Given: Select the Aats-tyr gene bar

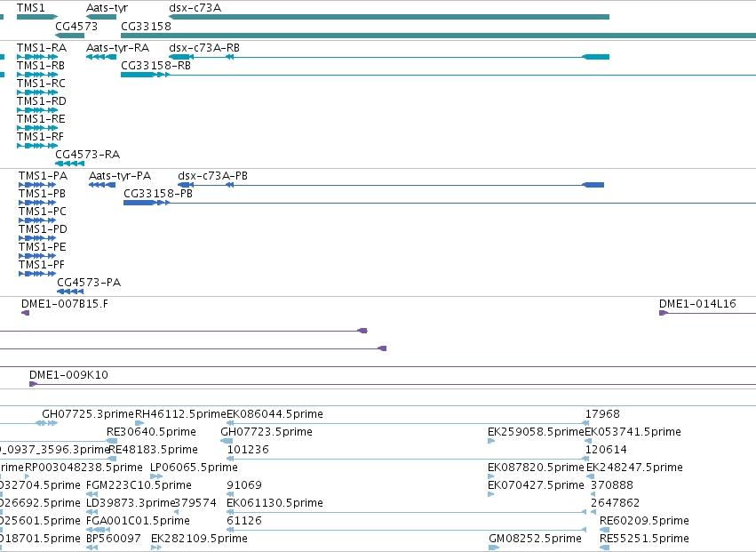Looking at the screenshot, I should point(101,17).
